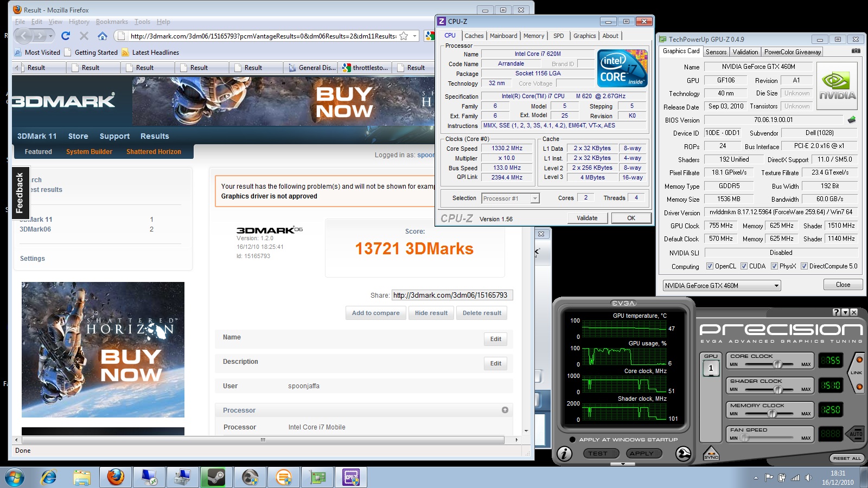This screenshot has height=488, width=868.
Task: Toggle CUDA checkbox in GPU-Z
Action: click(744, 266)
